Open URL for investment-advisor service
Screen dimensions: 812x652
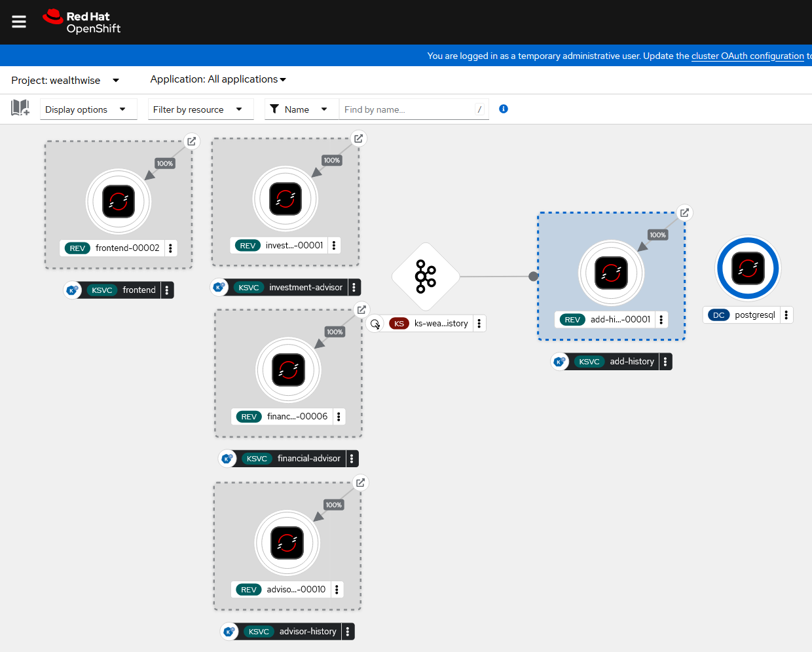358,138
